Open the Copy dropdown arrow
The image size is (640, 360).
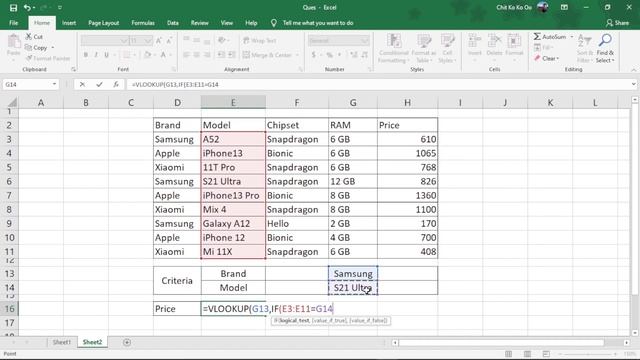click(53, 48)
